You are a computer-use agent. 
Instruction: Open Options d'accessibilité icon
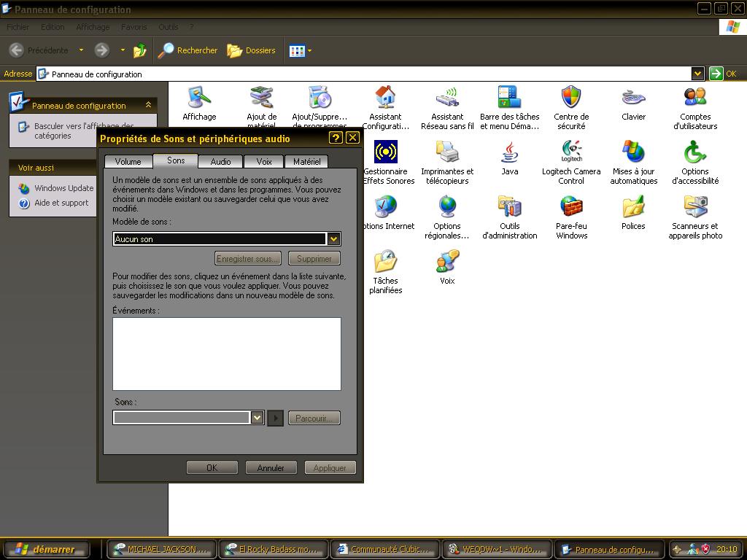(x=694, y=153)
